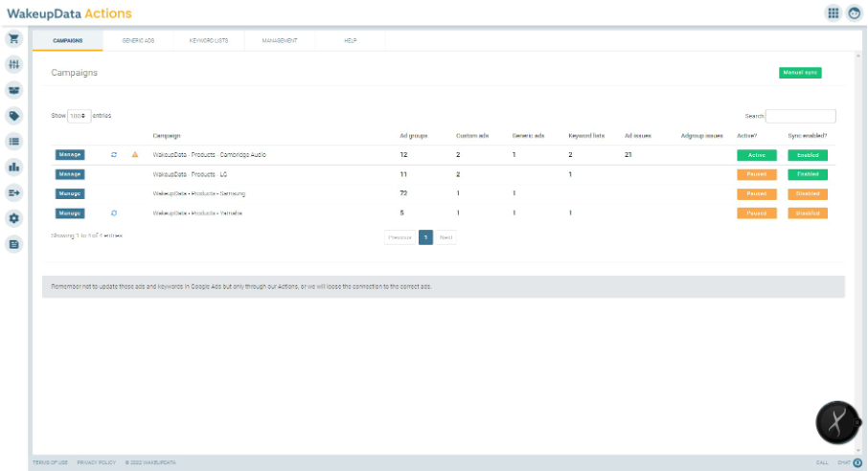
Task: Open the apps grid icon in header
Action: 834,13
